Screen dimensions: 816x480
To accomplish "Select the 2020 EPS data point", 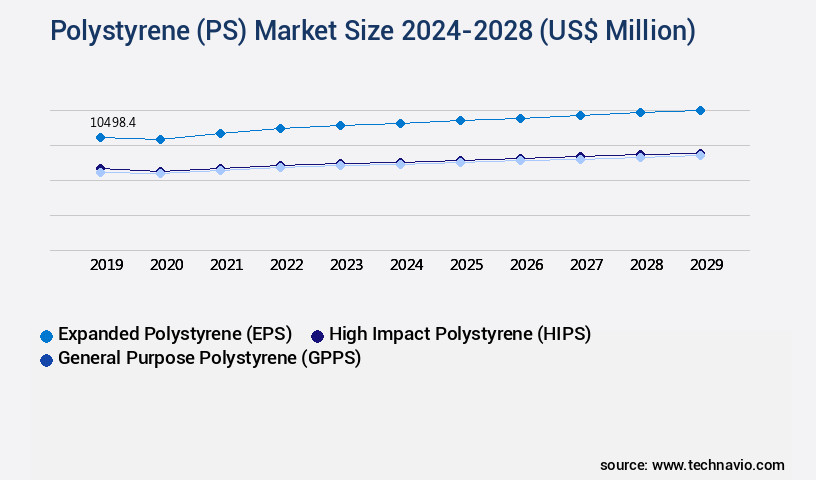I will (160, 140).
